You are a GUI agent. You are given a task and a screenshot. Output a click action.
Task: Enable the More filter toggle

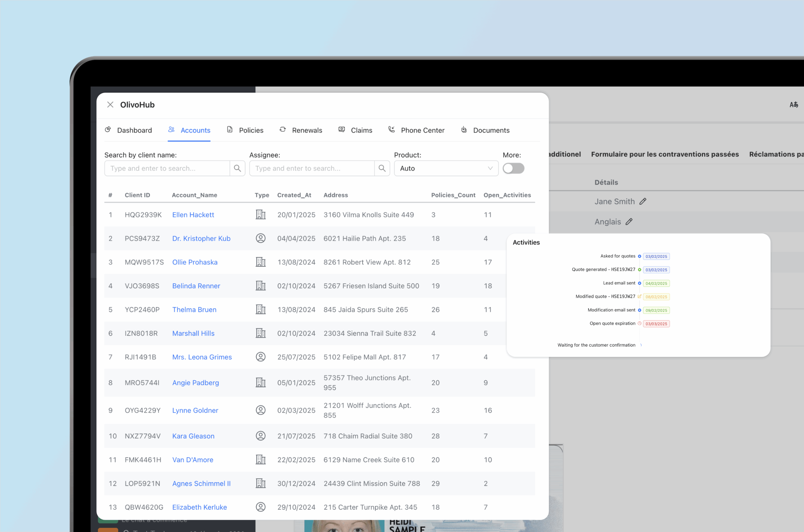pyautogui.click(x=513, y=168)
